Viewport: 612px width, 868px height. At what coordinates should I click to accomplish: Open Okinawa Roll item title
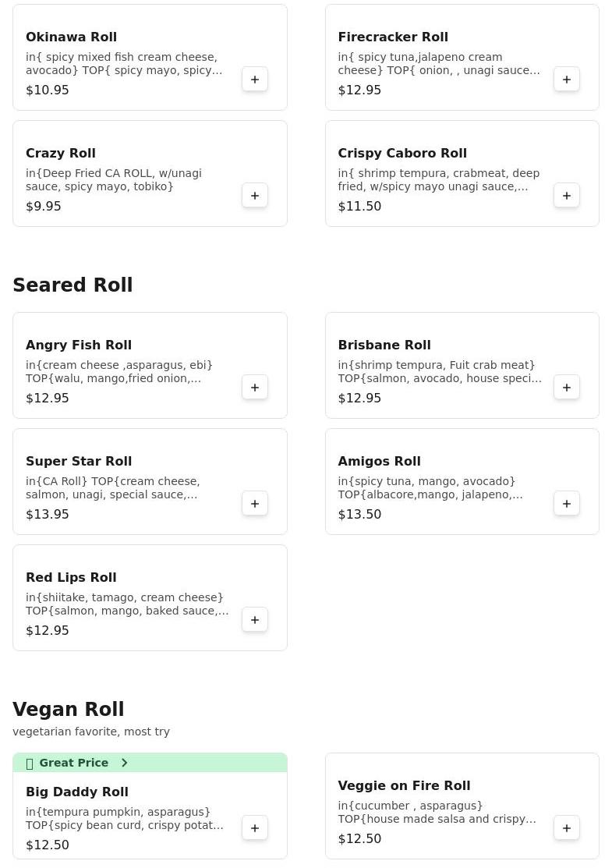click(71, 37)
